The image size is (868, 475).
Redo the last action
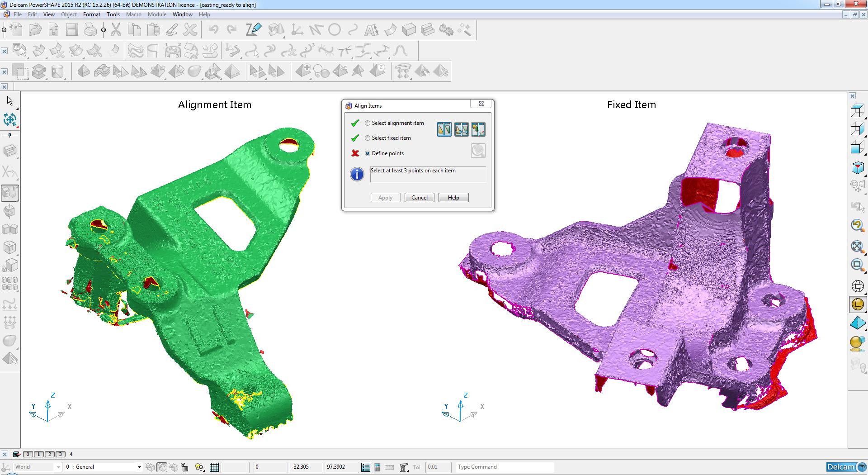(x=232, y=30)
